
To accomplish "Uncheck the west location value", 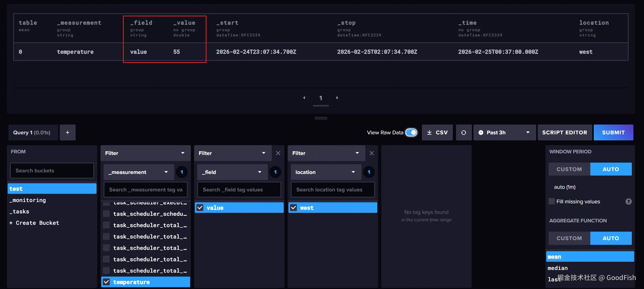I will (x=293, y=208).
